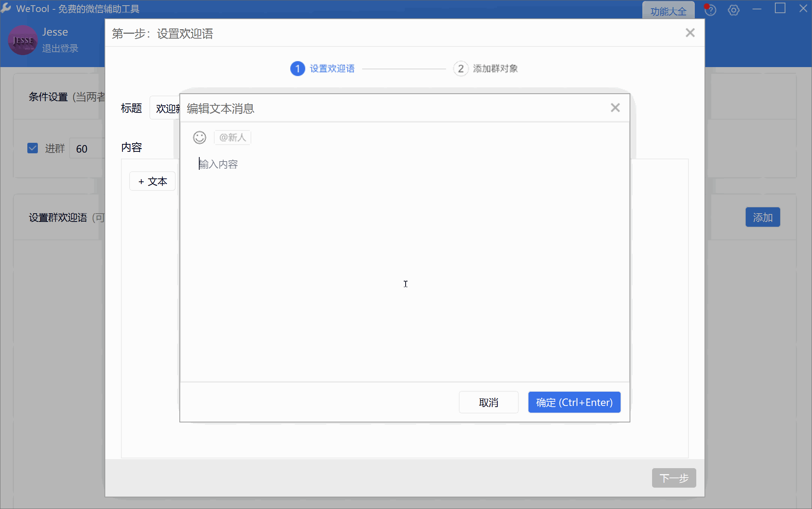Image resolution: width=812 pixels, height=509 pixels.
Task: Click the help question mark icon
Action: click(x=710, y=10)
